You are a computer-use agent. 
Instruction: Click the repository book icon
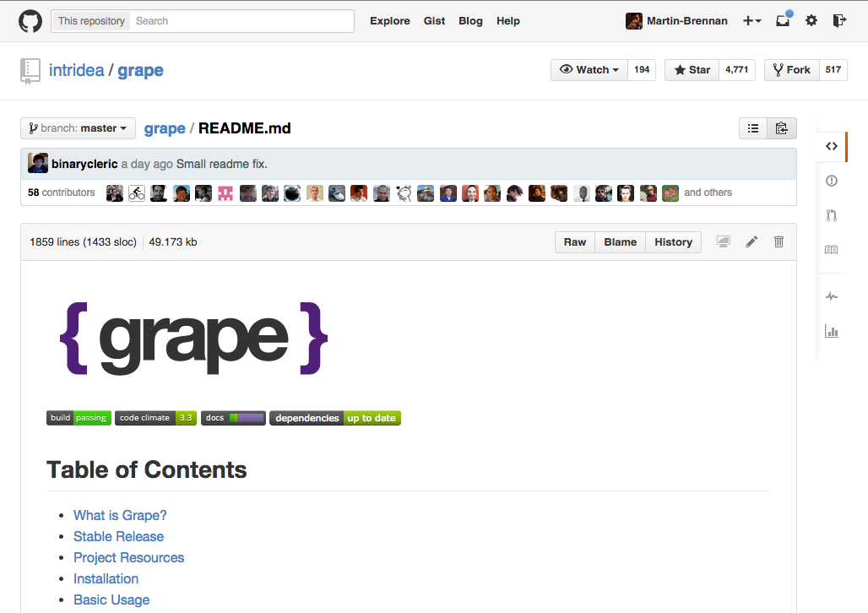coord(30,71)
